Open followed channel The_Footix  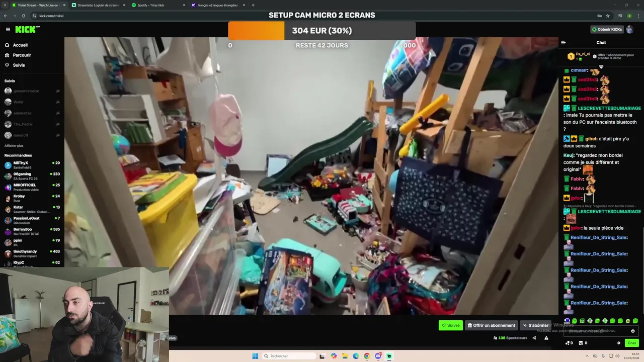coord(32,124)
